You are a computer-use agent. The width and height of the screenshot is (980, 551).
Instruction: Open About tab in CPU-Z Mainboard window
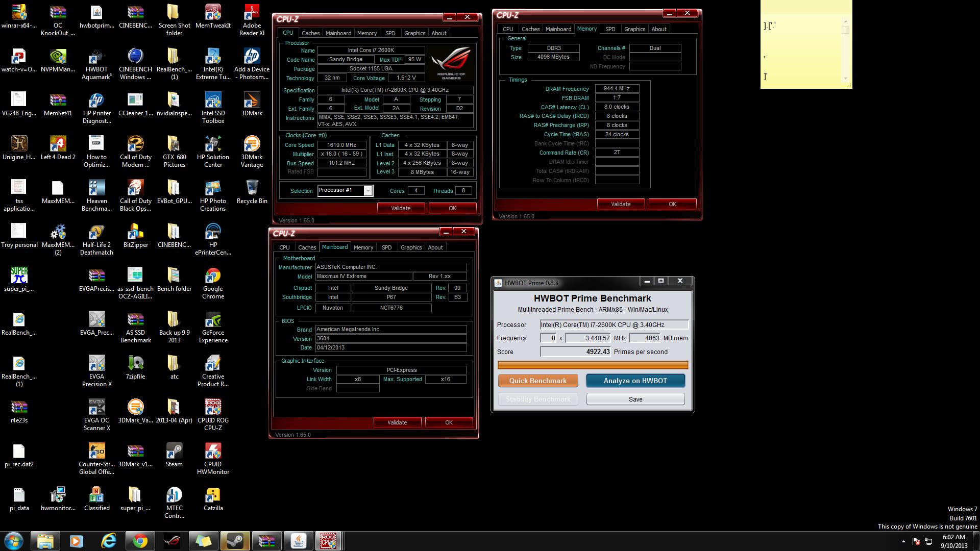click(x=435, y=247)
